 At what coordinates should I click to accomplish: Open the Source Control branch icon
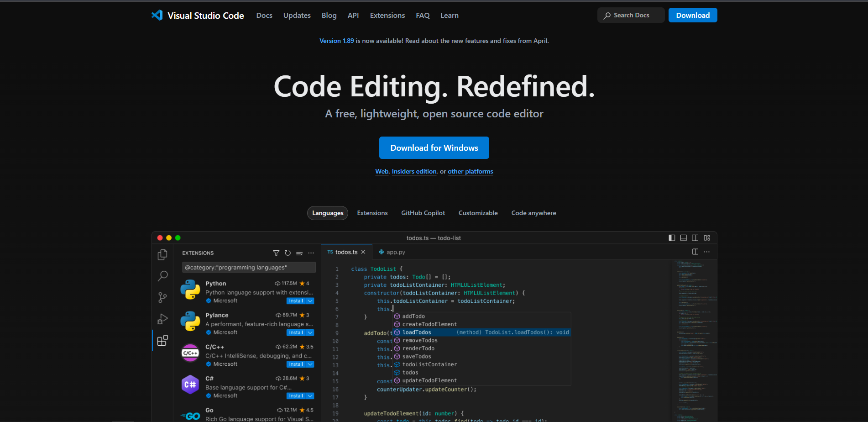[x=162, y=298]
